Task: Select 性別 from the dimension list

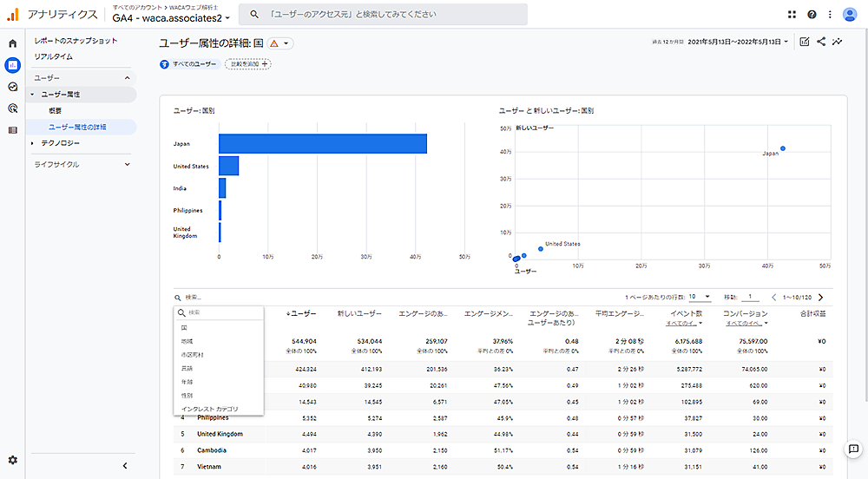Action: (x=187, y=395)
